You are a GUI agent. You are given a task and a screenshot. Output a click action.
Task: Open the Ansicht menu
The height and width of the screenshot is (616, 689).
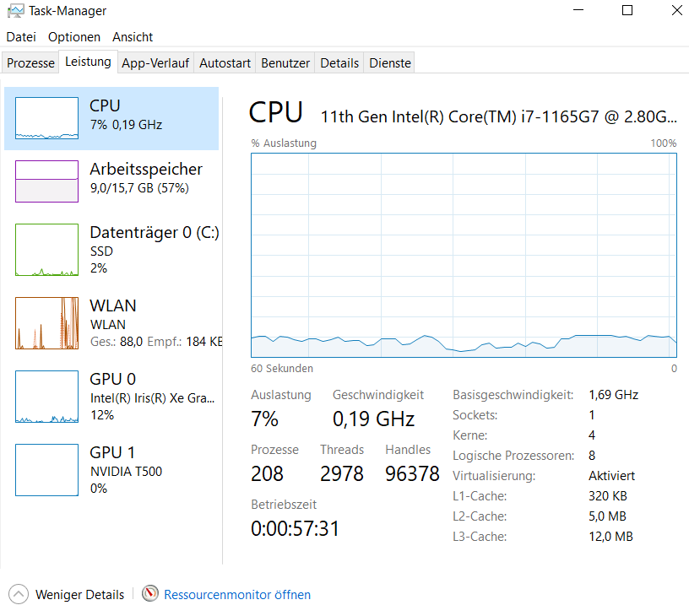point(133,37)
